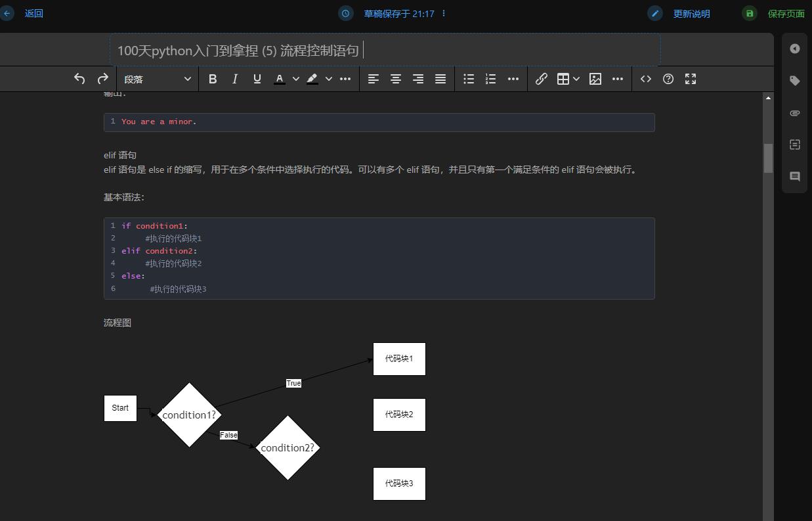Click the 'elif 语句' heading text

120,156
